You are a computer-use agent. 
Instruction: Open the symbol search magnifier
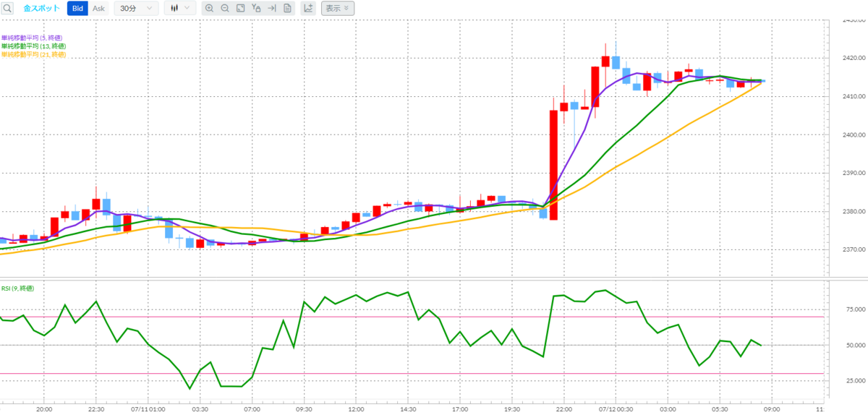[x=8, y=9]
